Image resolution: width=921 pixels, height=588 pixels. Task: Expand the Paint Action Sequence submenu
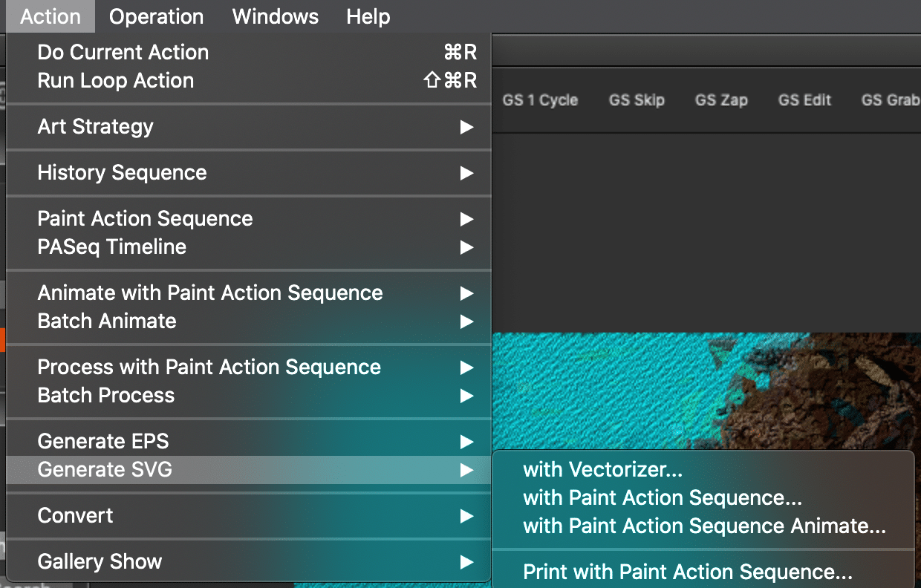(249, 219)
